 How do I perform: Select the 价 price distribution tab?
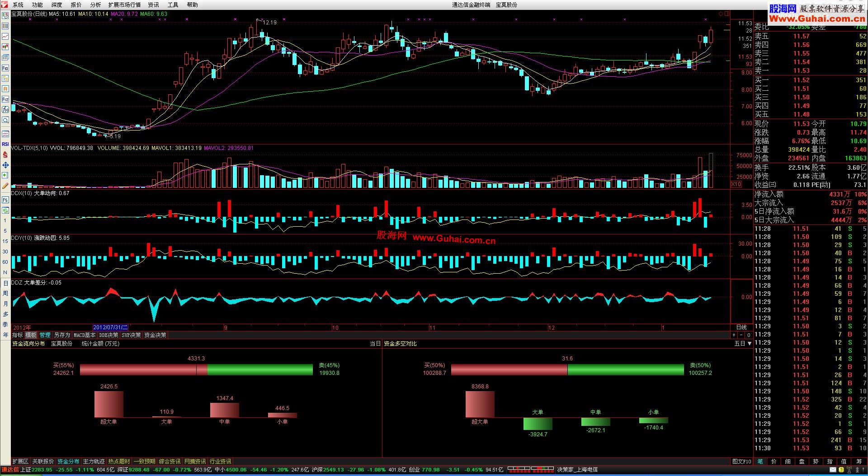click(774, 462)
